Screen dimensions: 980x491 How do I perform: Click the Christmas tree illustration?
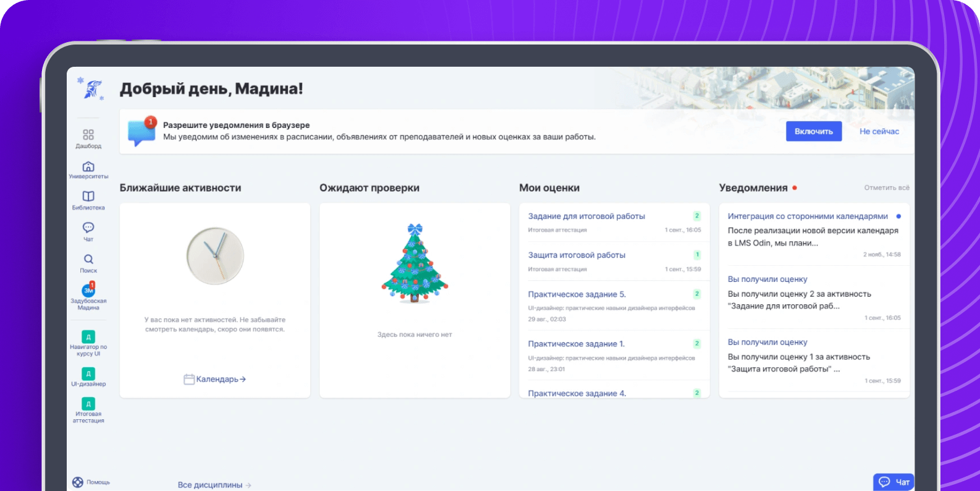(x=415, y=263)
